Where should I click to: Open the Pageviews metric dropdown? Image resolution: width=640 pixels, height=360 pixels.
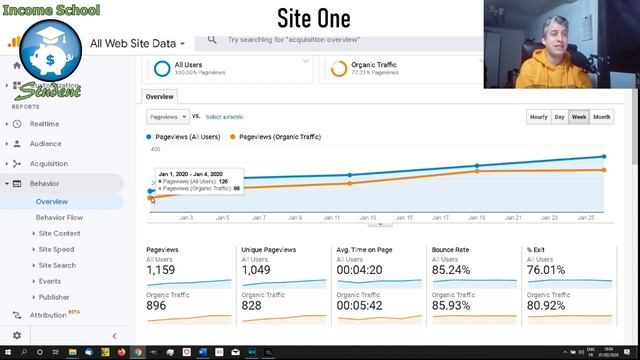point(168,117)
